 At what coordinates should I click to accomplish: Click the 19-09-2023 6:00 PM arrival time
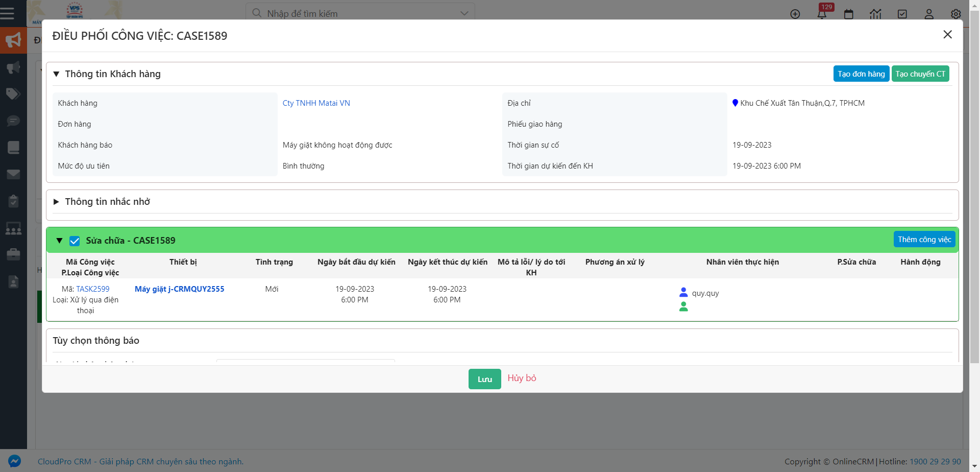click(767, 166)
